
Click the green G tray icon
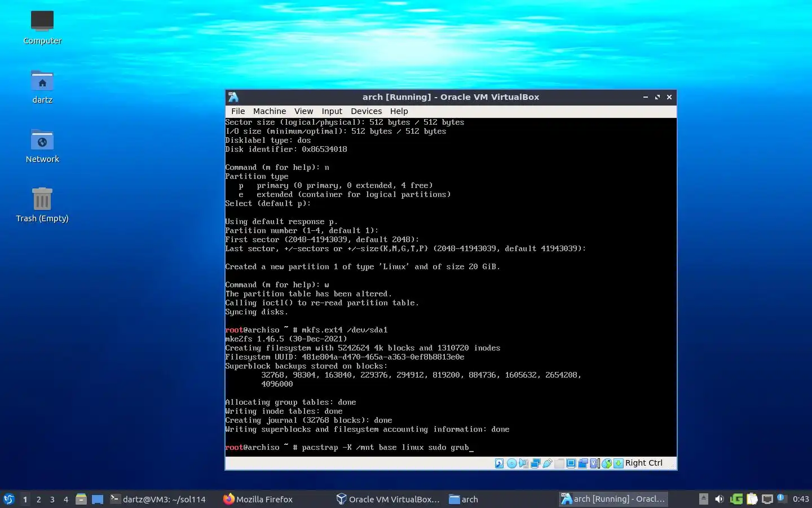tap(736, 499)
